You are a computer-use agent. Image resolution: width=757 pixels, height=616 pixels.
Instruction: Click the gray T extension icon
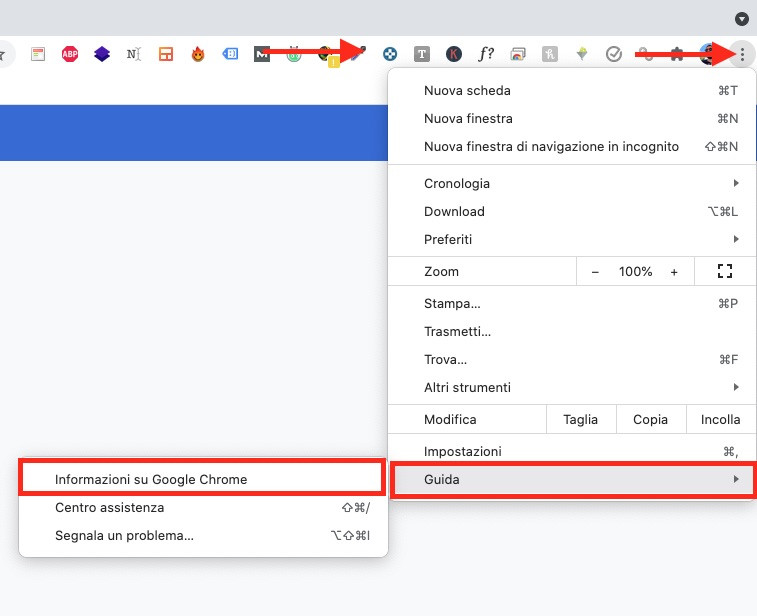[x=421, y=54]
